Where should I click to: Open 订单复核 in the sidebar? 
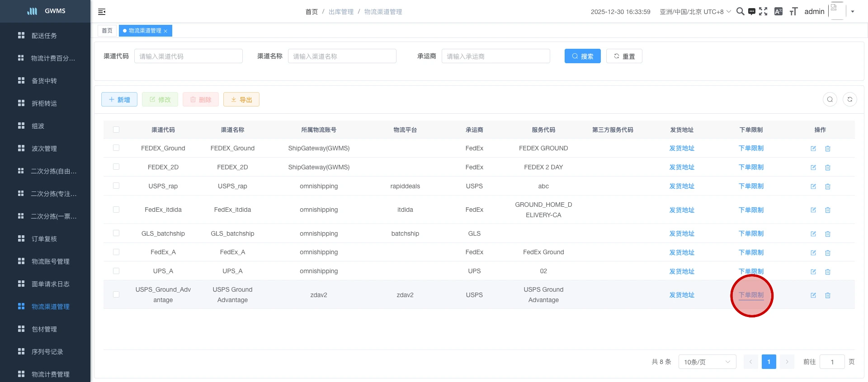[44, 239]
